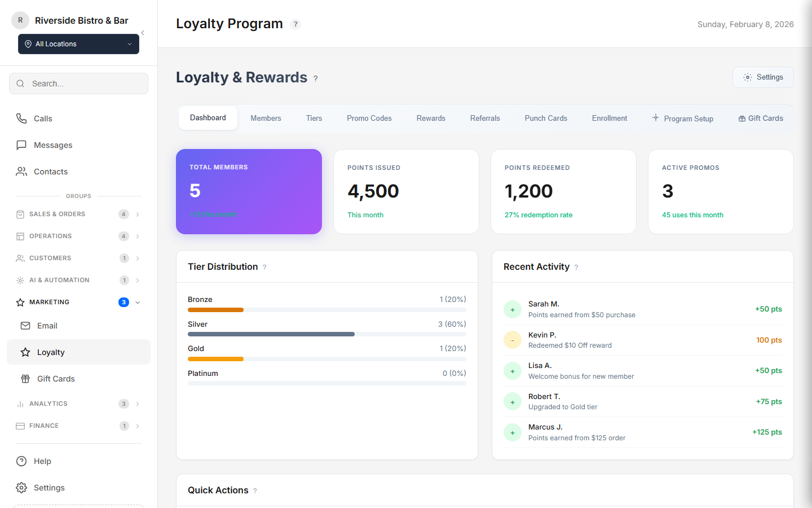Collapse the sidebar with the arrow
Image resolution: width=812 pixels, height=508 pixels.
(x=143, y=33)
